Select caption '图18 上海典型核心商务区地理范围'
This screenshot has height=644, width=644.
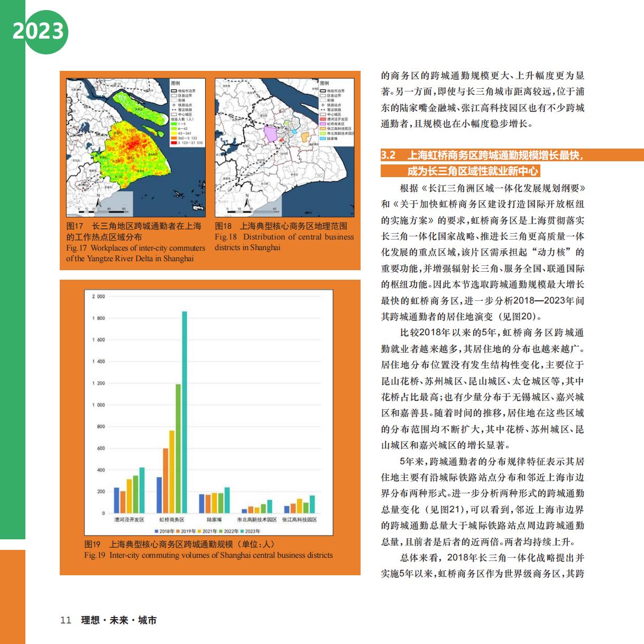pos(281,226)
